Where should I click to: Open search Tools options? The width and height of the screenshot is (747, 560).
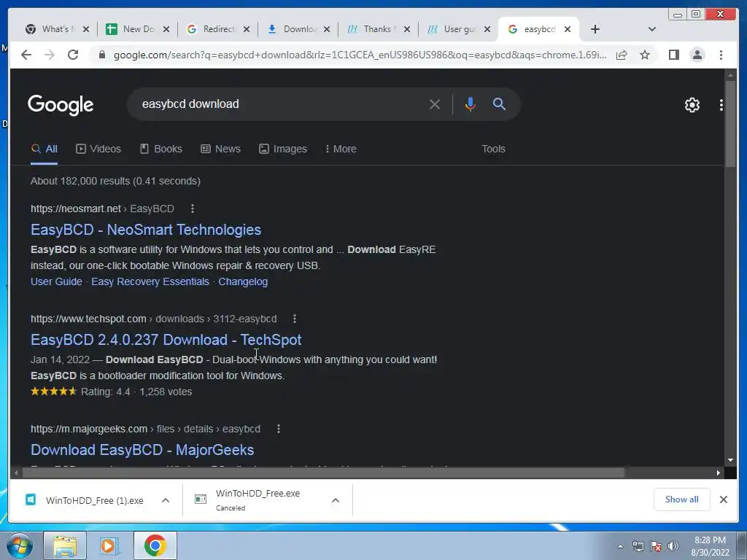[x=494, y=149]
